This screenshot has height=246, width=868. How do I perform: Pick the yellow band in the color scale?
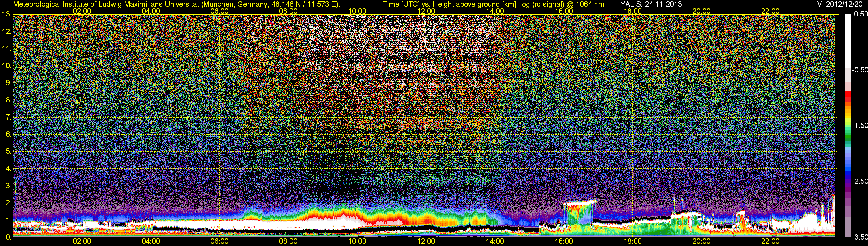point(847,117)
